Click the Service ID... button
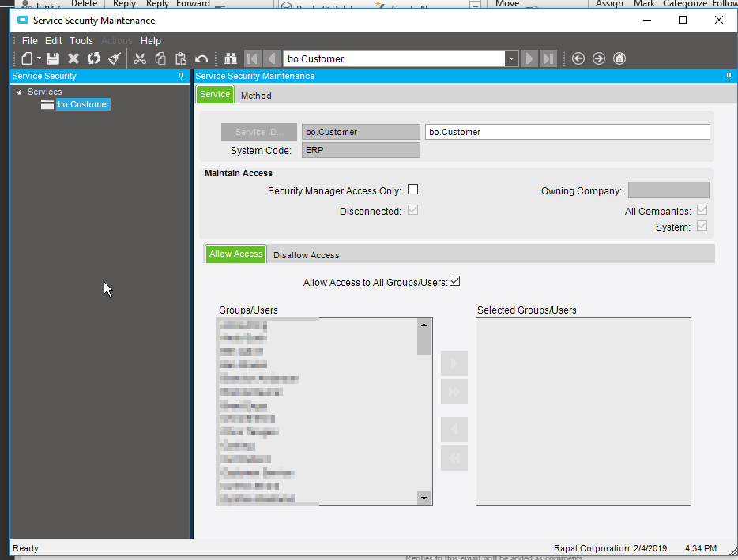The height and width of the screenshot is (560, 738). [x=259, y=132]
